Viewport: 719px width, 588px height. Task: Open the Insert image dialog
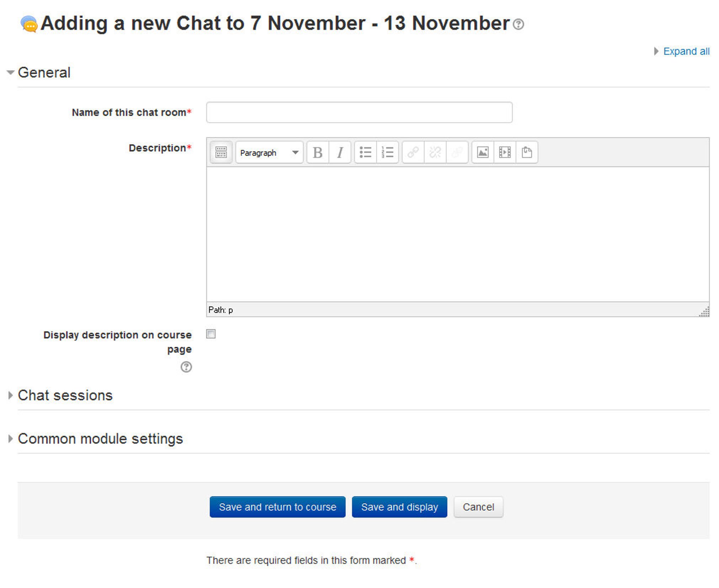pos(483,152)
